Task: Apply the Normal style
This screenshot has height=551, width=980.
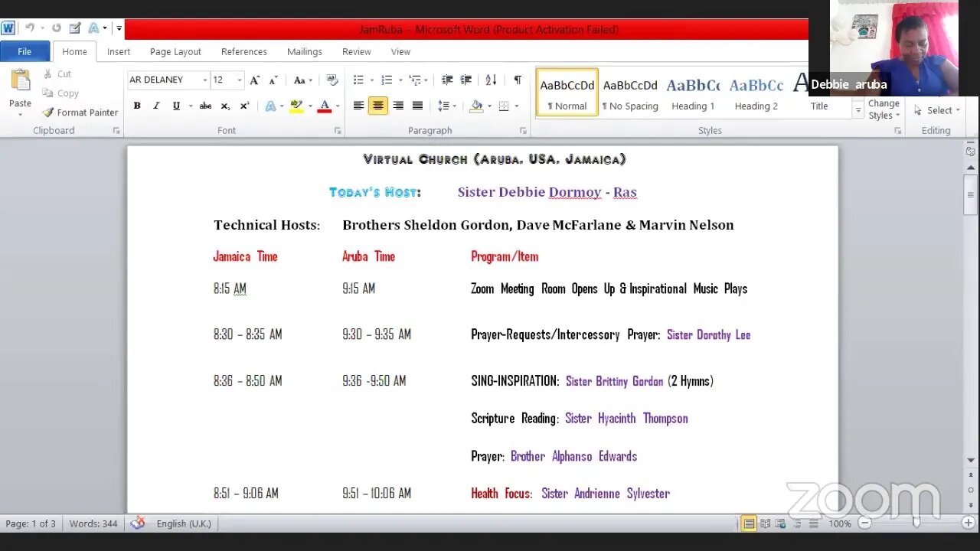Action: tap(567, 92)
